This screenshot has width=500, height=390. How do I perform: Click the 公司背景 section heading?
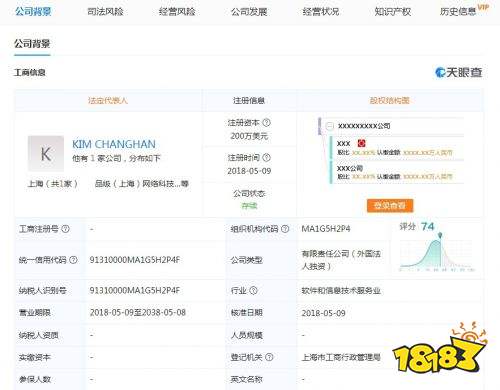[32, 44]
